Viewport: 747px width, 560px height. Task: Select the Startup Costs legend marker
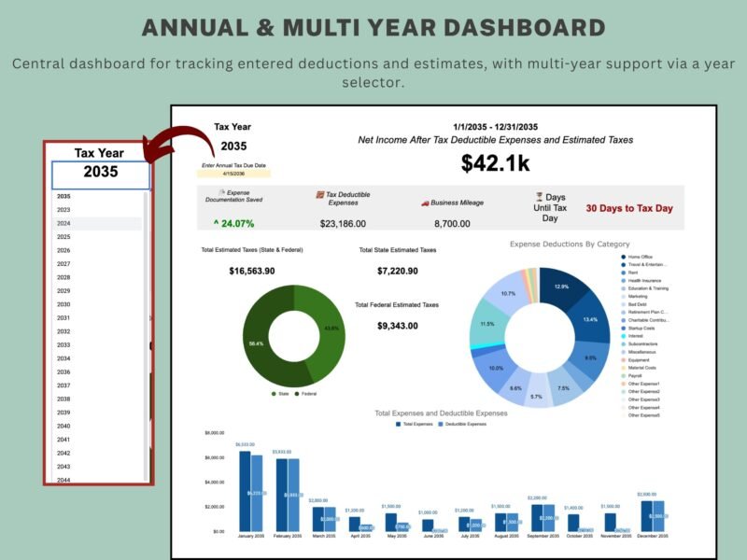click(623, 329)
